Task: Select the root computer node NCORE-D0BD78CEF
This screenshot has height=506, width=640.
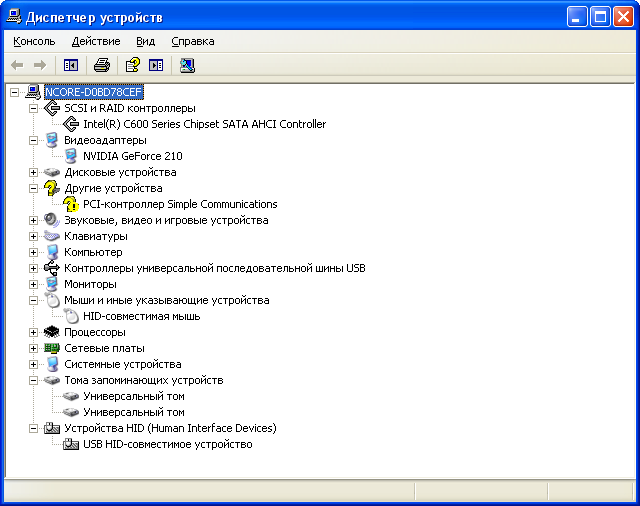Action: 95,92
